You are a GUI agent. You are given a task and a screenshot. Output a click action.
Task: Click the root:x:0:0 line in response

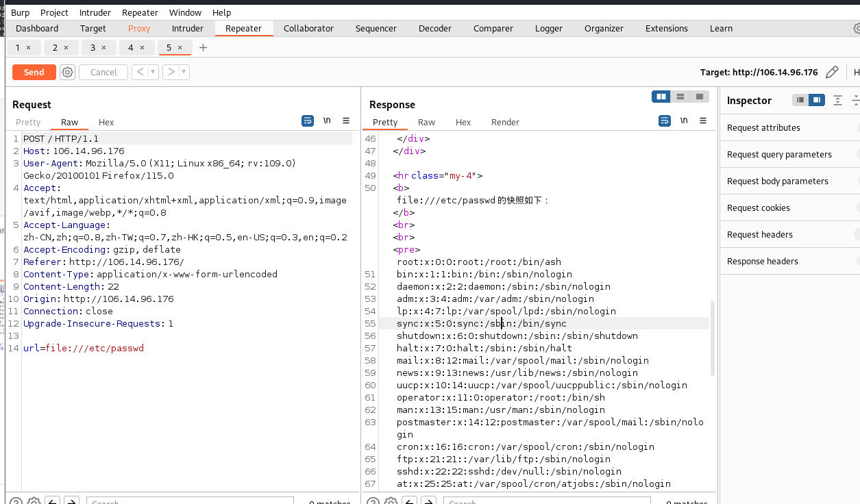[479, 262]
